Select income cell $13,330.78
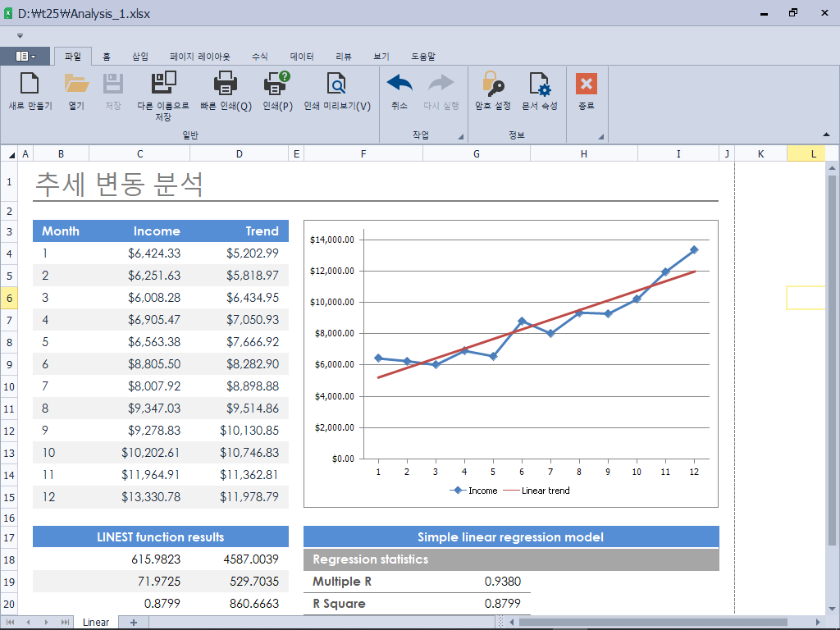The height and width of the screenshot is (630, 840). [x=139, y=496]
